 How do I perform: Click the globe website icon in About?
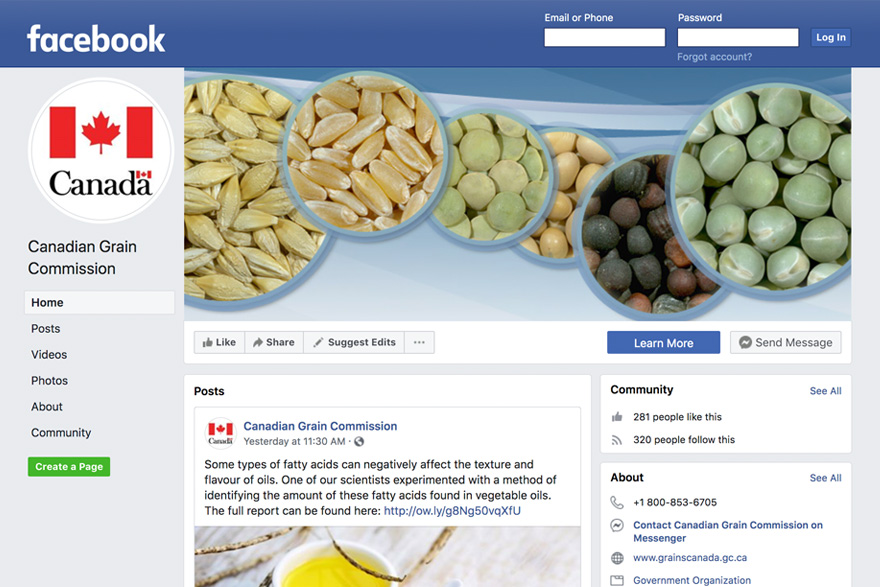click(x=617, y=558)
